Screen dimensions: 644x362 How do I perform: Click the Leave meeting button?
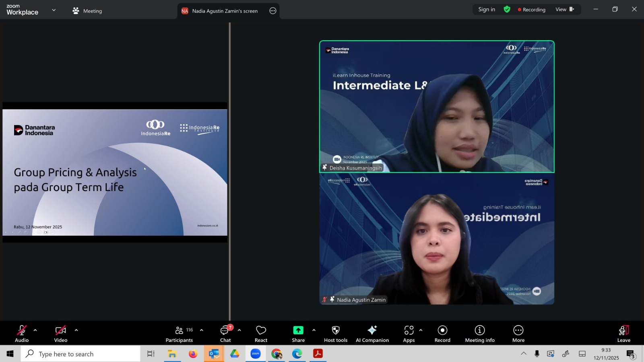pos(623,334)
